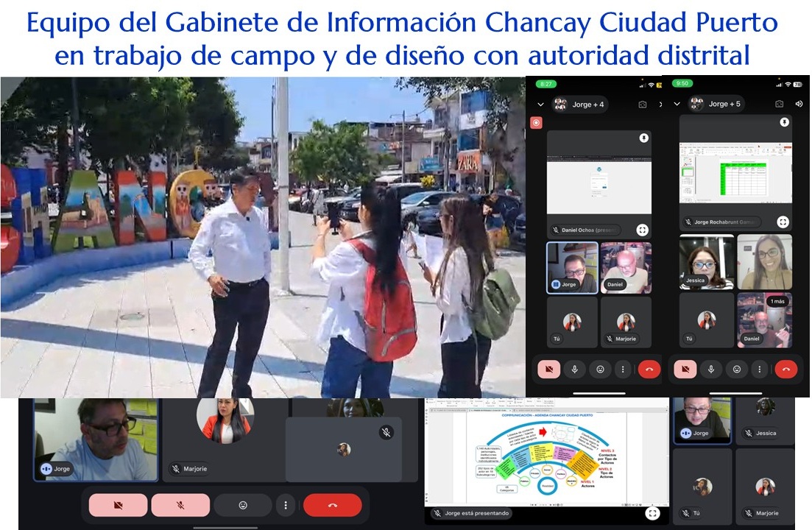Select Jessica's video tile
Image resolution: width=812 pixels, height=530 pixels.
pyautogui.click(x=706, y=262)
